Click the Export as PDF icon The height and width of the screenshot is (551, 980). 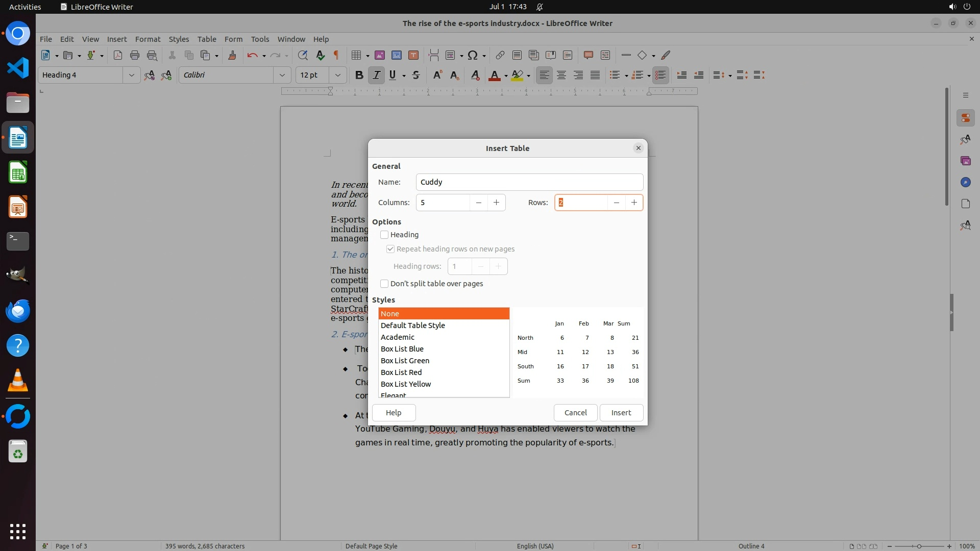[x=117, y=55]
